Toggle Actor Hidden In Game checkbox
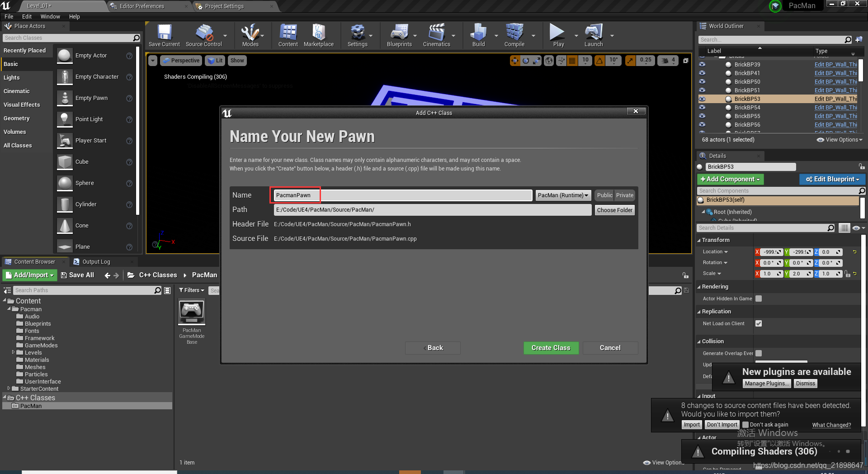The image size is (868, 474). 759,299
